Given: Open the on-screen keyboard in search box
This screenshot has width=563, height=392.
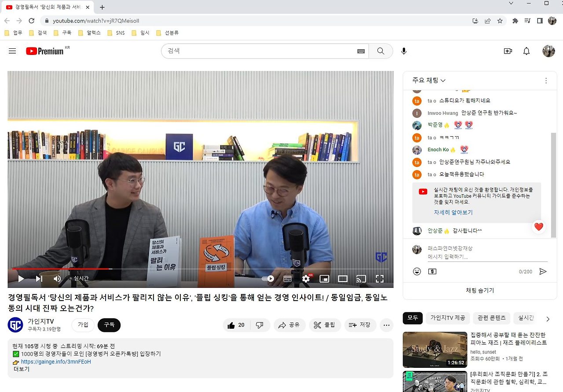Looking at the screenshot, I should coord(361,51).
